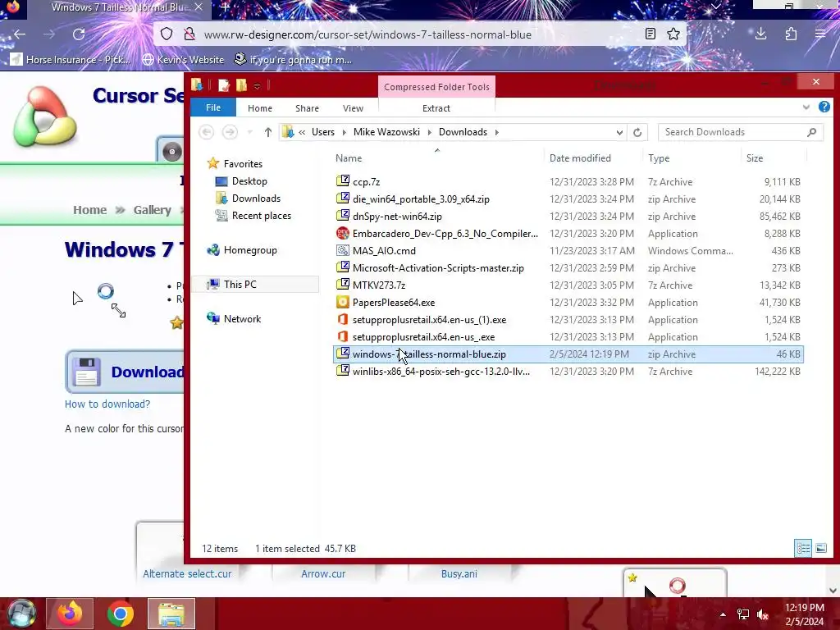The image size is (840, 630).
Task: Open "if you're gonna run m..." bookmark
Action: pyautogui.click(x=294, y=59)
